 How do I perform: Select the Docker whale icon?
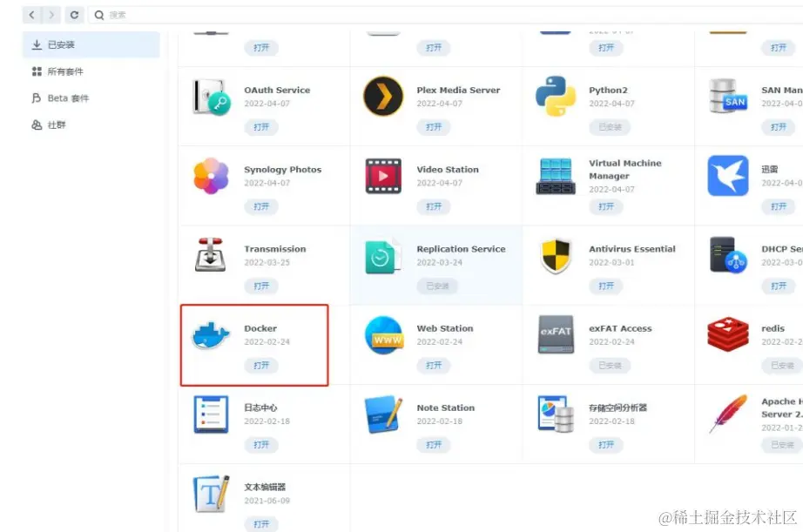point(211,335)
